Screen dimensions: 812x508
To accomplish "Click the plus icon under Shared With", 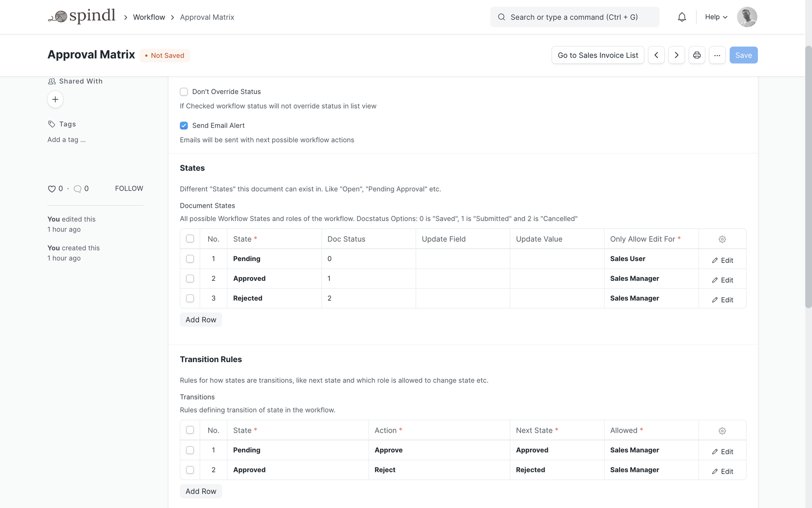I will (x=55, y=99).
